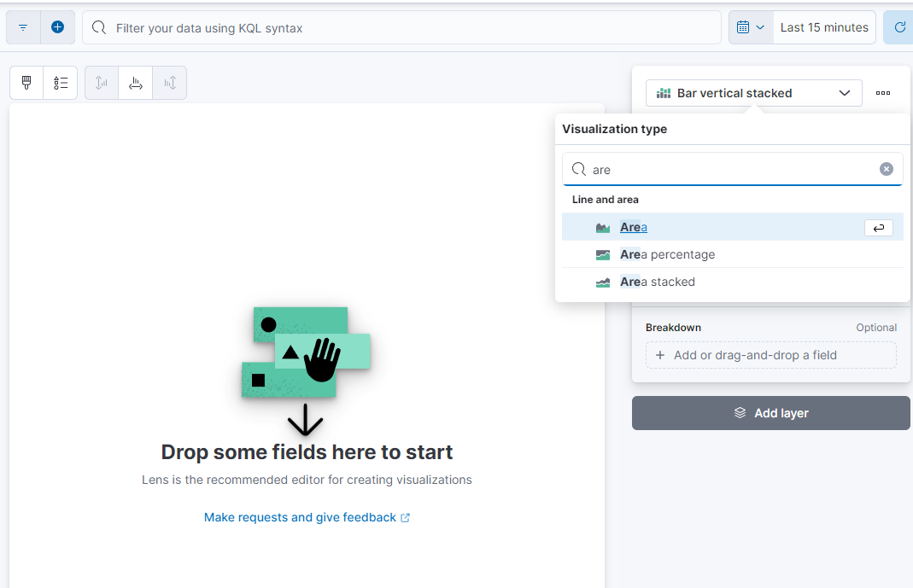Open the Bar vertical stacked chart type dropdown
The image size is (913, 588).
click(753, 93)
